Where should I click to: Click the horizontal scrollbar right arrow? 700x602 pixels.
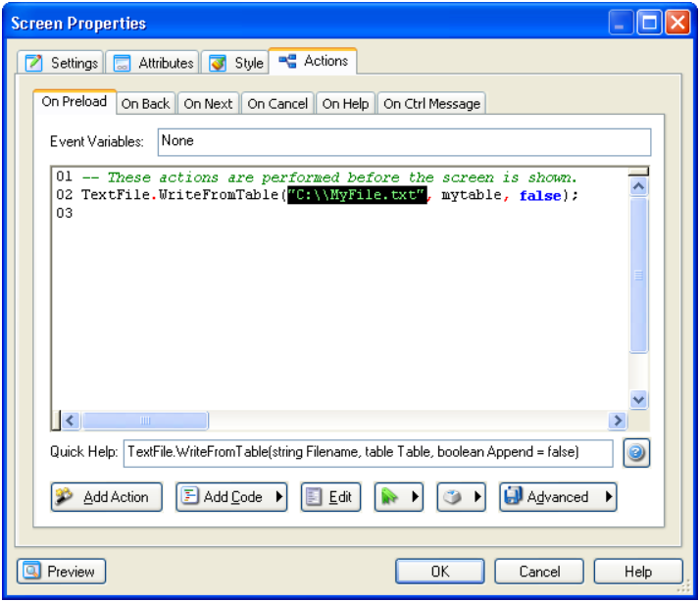point(618,421)
